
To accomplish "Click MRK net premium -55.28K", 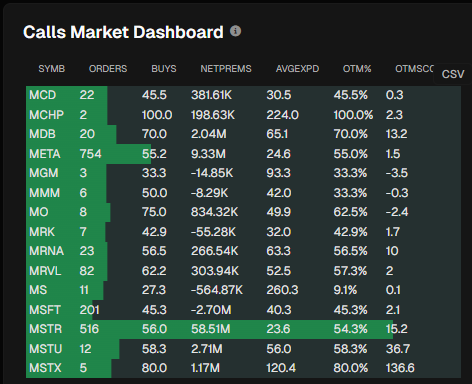I will [213, 232].
